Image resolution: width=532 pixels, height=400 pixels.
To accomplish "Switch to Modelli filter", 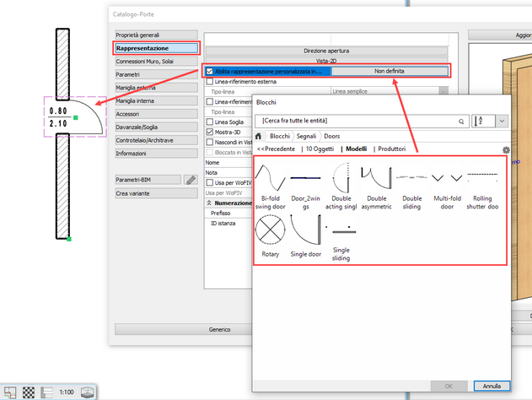I will [x=356, y=149].
